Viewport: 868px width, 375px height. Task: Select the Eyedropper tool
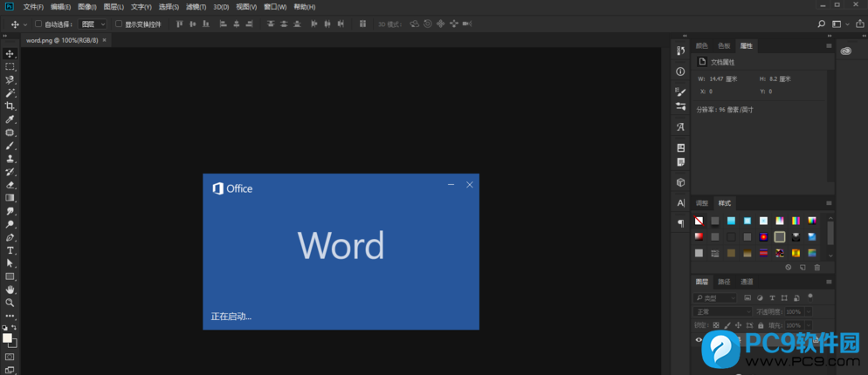pyautogui.click(x=10, y=119)
